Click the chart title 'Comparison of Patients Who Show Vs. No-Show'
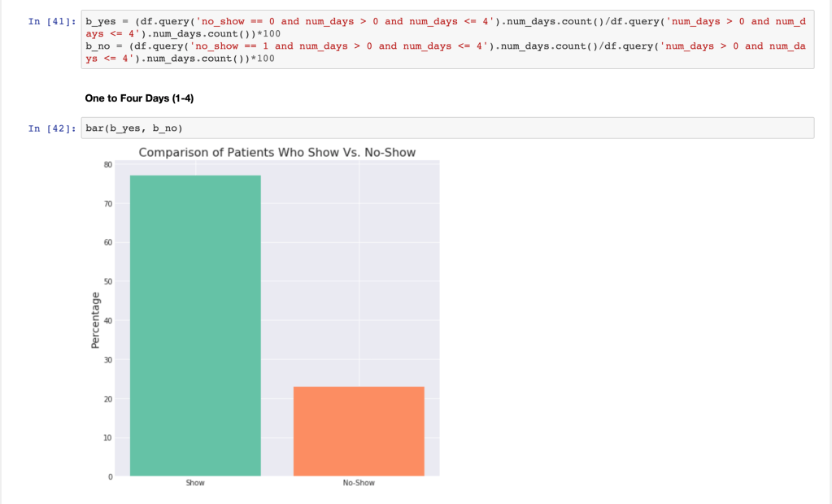This screenshot has width=832, height=504. 277,152
